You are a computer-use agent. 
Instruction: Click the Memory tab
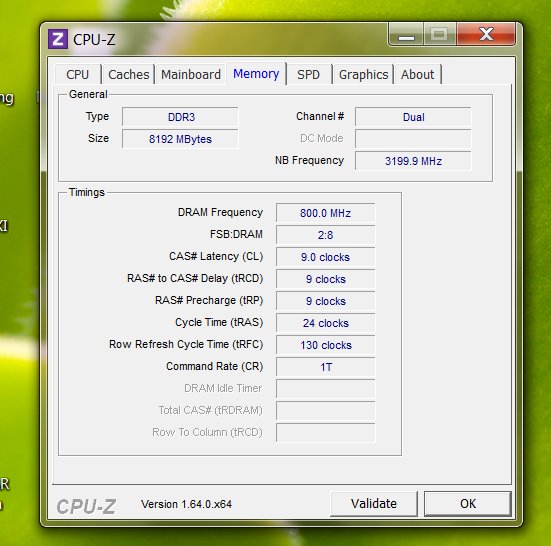pyautogui.click(x=256, y=74)
